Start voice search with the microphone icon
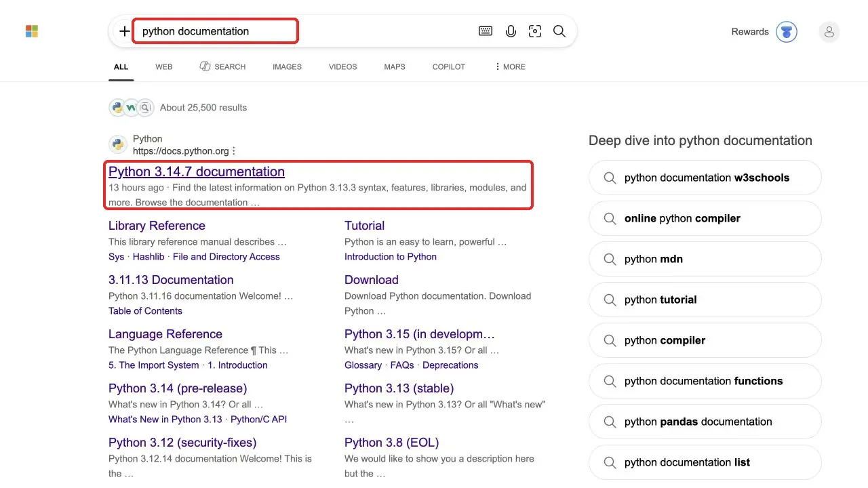868x488 pixels. 511,31
